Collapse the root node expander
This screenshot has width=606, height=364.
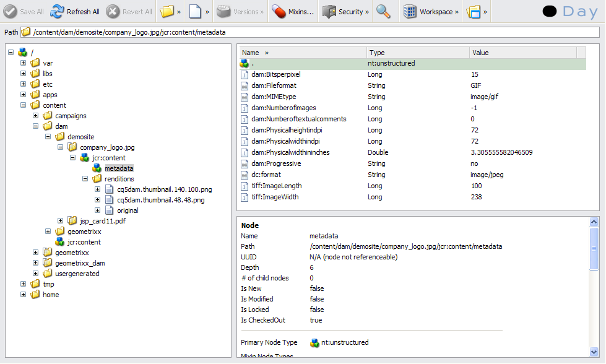[11, 52]
